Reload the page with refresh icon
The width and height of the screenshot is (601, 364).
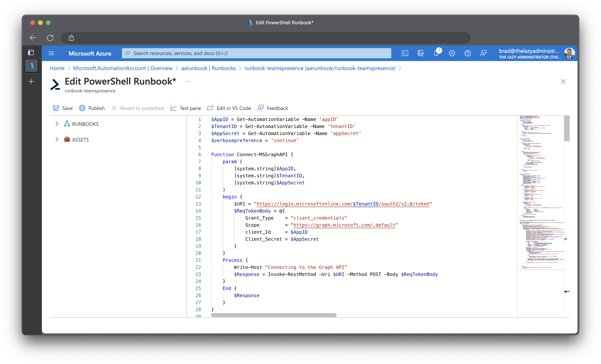[50, 38]
